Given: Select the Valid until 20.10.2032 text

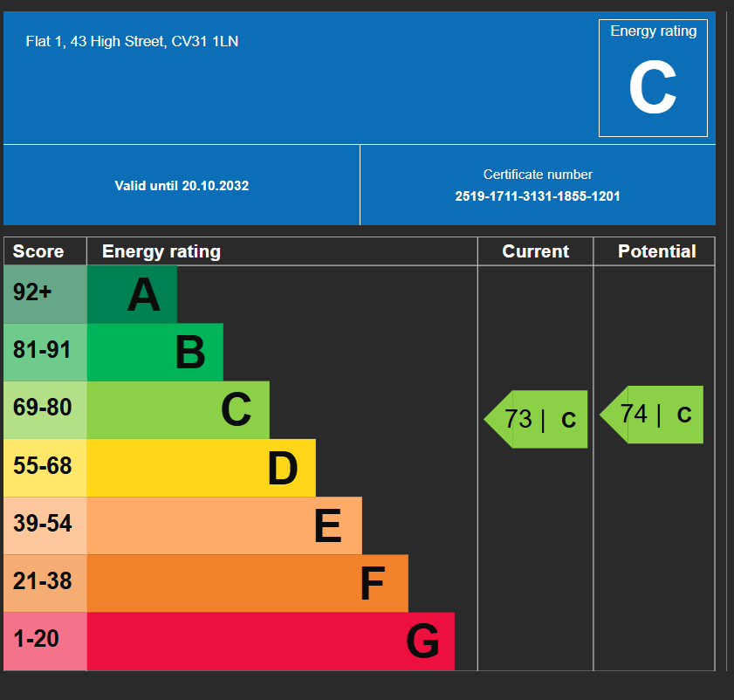Looking at the screenshot, I should (x=182, y=186).
